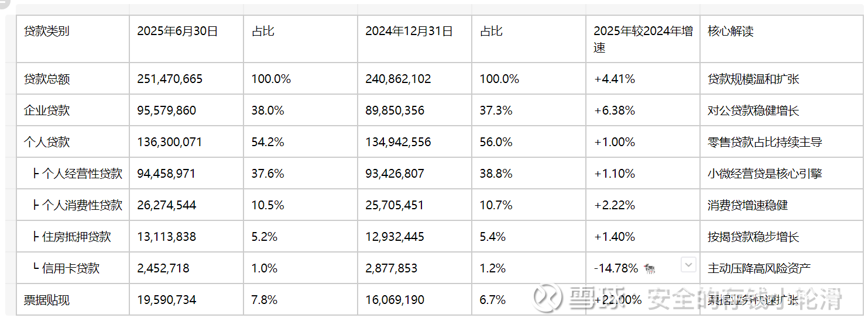
Task: Open the dropdown arrow in the credit card growth cell
Action: coord(688,265)
